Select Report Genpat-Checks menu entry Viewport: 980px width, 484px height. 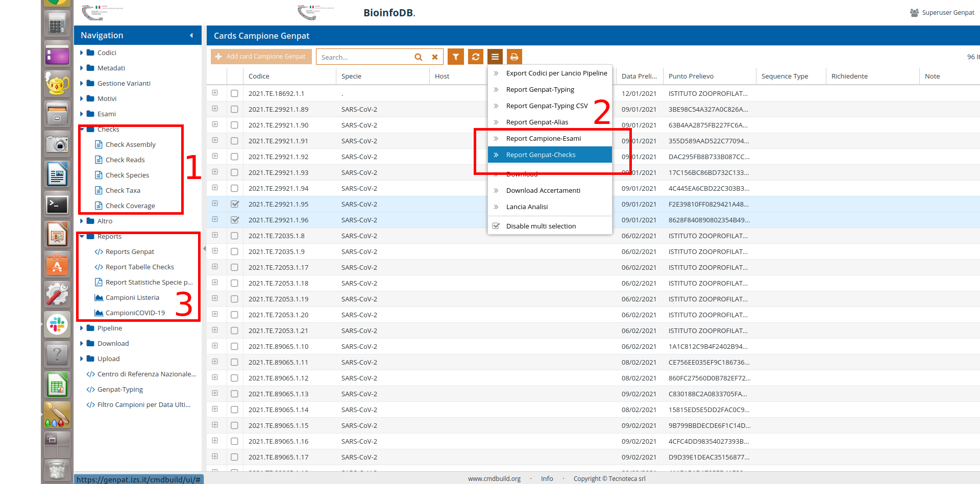[541, 155]
